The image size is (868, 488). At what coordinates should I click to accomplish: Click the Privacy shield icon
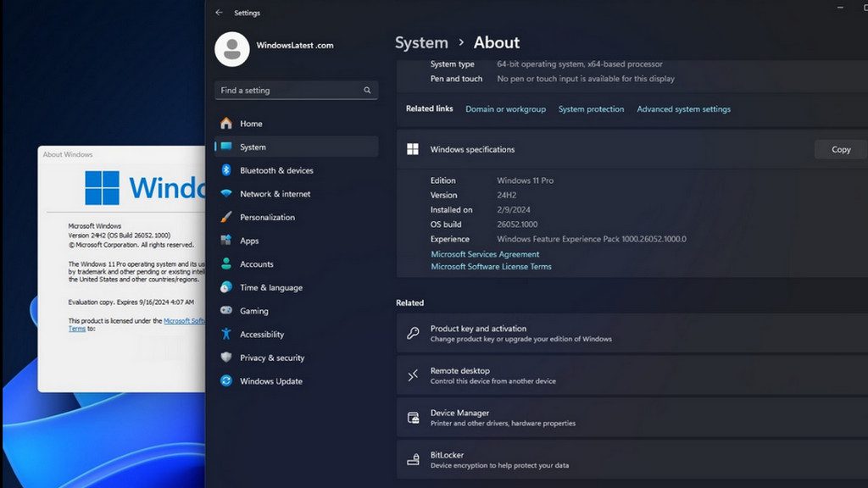click(x=225, y=358)
